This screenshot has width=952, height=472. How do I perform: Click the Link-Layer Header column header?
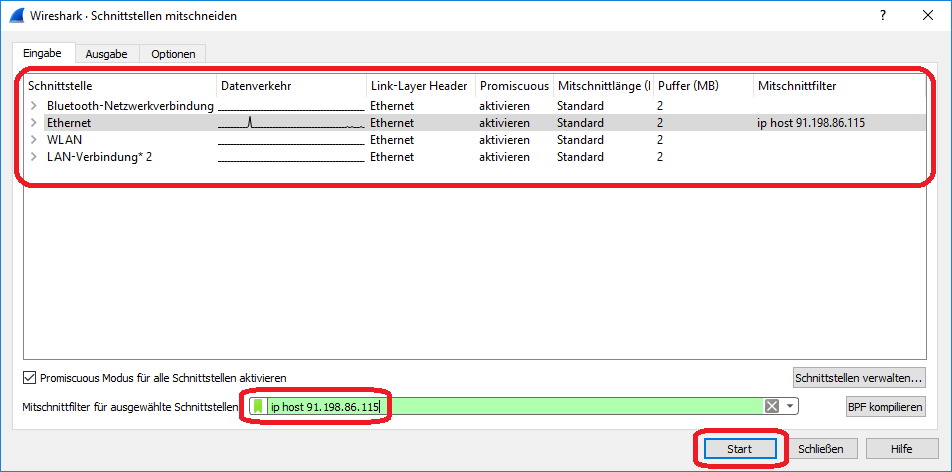pyautogui.click(x=420, y=86)
